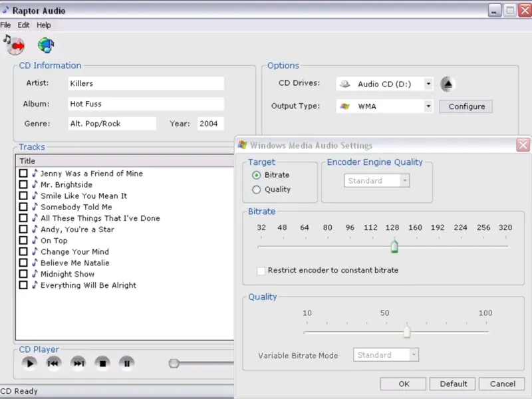The height and width of the screenshot is (399, 532).
Task: Check the Change Your Mind track box
Action: tap(23, 252)
